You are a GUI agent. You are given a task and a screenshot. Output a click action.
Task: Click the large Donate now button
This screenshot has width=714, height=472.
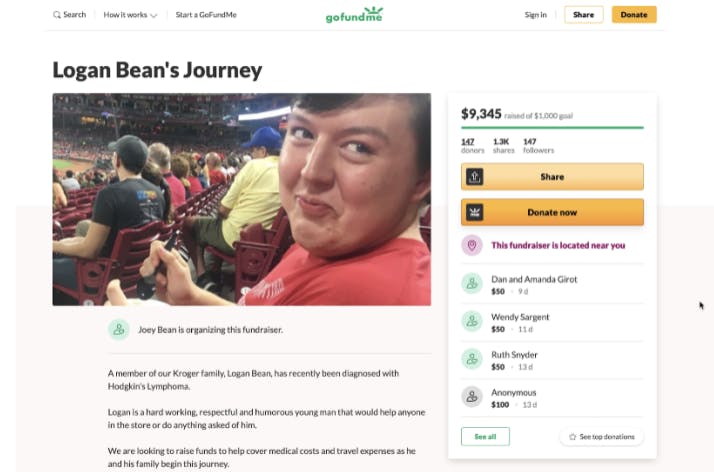click(552, 213)
